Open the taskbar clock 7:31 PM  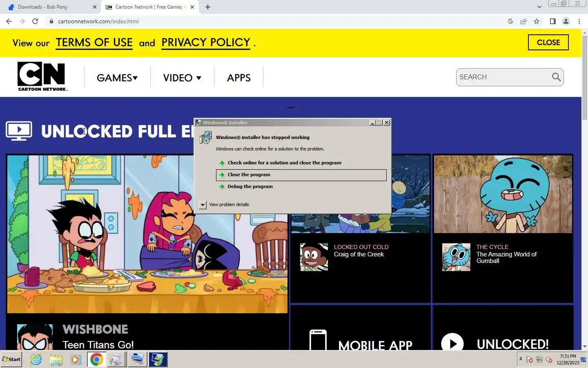(x=568, y=359)
